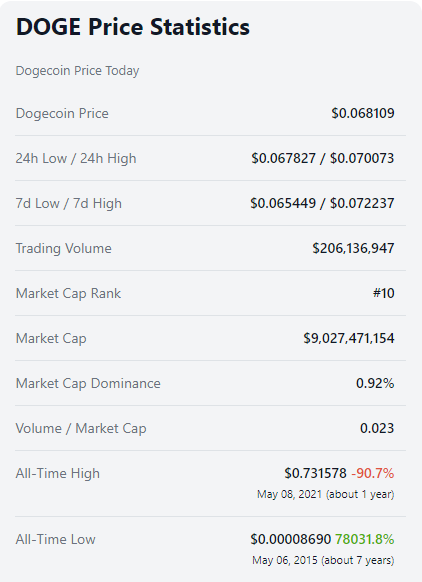
Task: Click the Volume / Market Cap label
Action: [81, 428]
